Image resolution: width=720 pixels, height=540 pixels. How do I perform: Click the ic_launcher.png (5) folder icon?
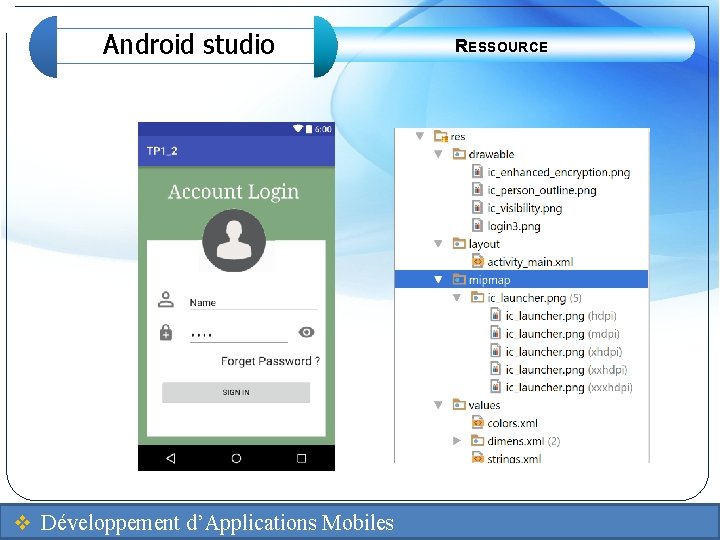coord(478,298)
